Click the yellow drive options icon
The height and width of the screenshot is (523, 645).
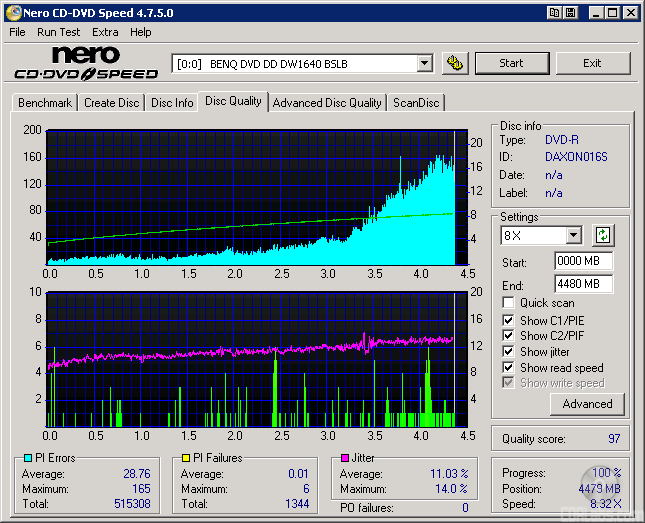pyautogui.click(x=455, y=63)
